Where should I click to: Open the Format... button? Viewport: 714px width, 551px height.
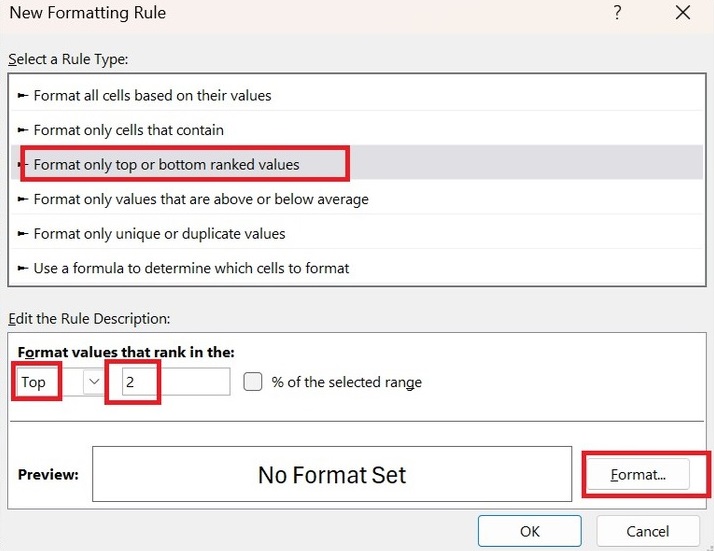click(637, 475)
